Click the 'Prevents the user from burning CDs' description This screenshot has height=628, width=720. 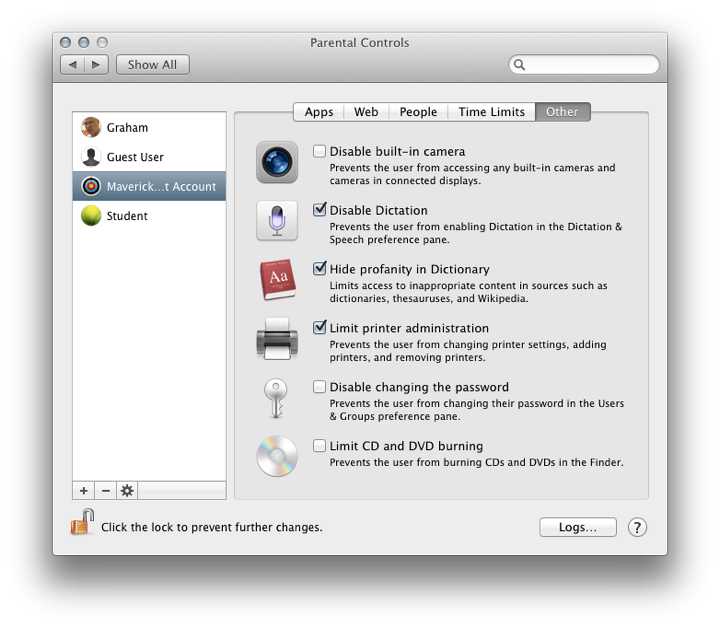(476, 462)
